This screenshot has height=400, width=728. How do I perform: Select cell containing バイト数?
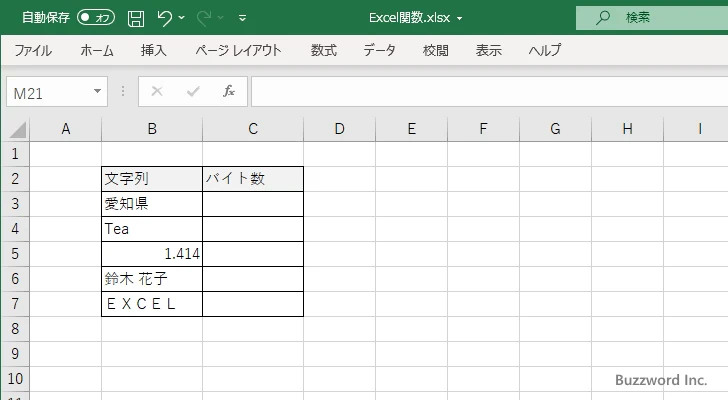253,179
